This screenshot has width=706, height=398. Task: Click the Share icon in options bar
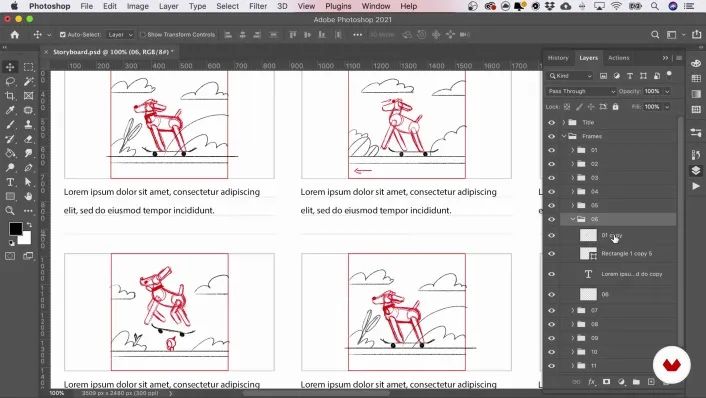pyautogui.click(x=697, y=34)
